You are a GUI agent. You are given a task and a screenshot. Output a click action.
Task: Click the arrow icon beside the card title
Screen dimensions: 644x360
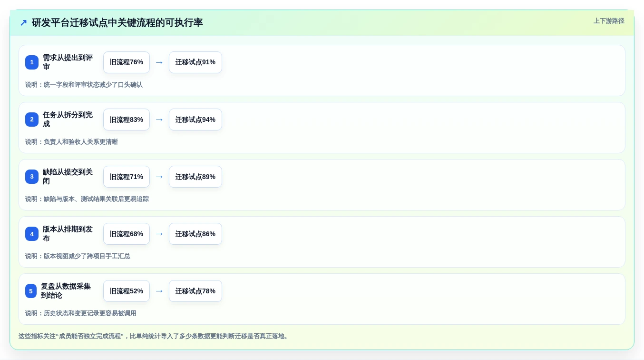[x=23, y=23]
